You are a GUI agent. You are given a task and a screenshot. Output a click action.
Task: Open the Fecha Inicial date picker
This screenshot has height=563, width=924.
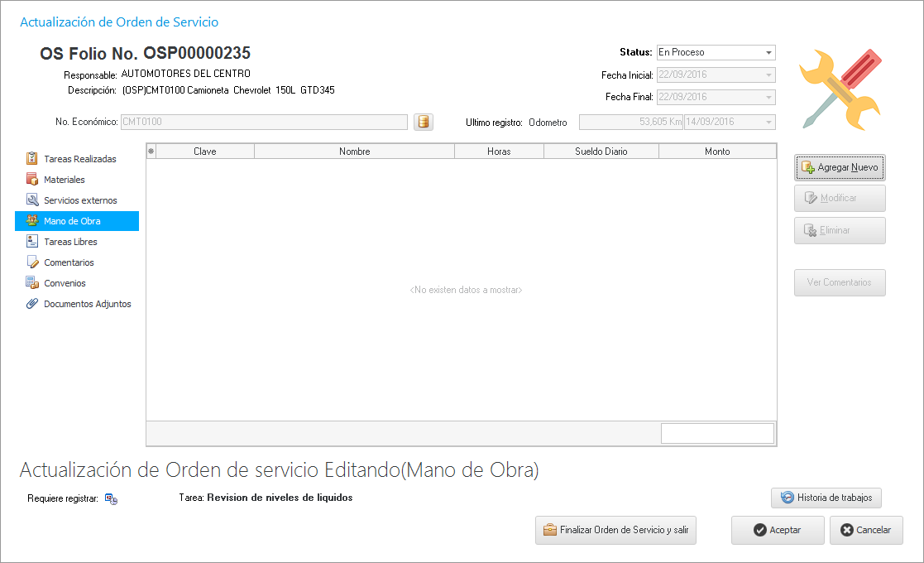point(769,75)
